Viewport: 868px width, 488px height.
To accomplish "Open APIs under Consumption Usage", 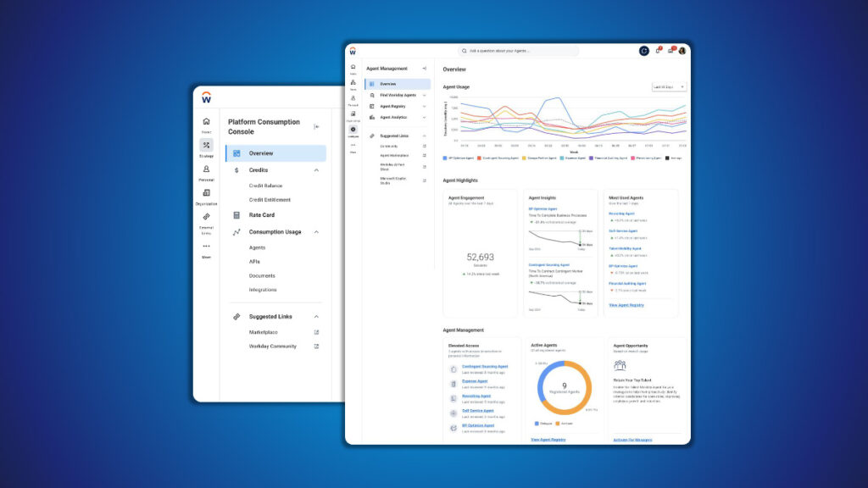I will click(x=254, y=262).
